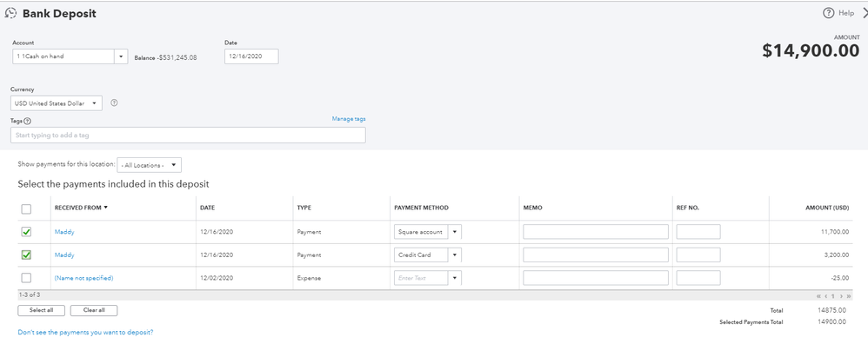This screenshot has height=344, width=868.
Task: Click the Tags help question mark icon
Action: tap(28, 121)
